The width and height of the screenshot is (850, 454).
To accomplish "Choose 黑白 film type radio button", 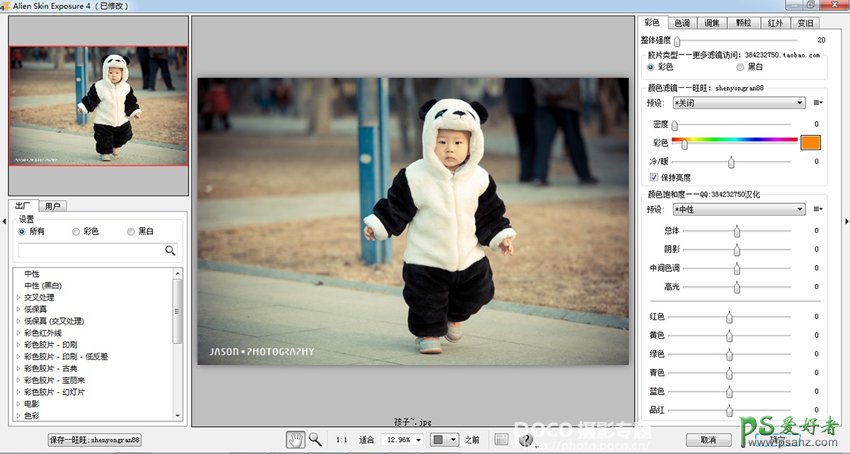I will click(x=740, y=67).
